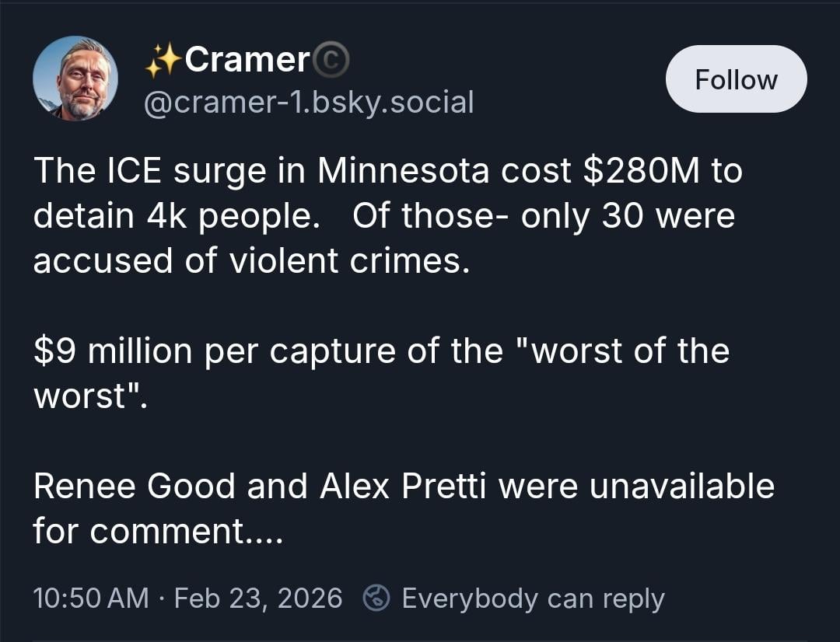The height and width of the screenshot is (642, 840).
Task: Click the "detain 4k people" text
Action: (177, 216)
